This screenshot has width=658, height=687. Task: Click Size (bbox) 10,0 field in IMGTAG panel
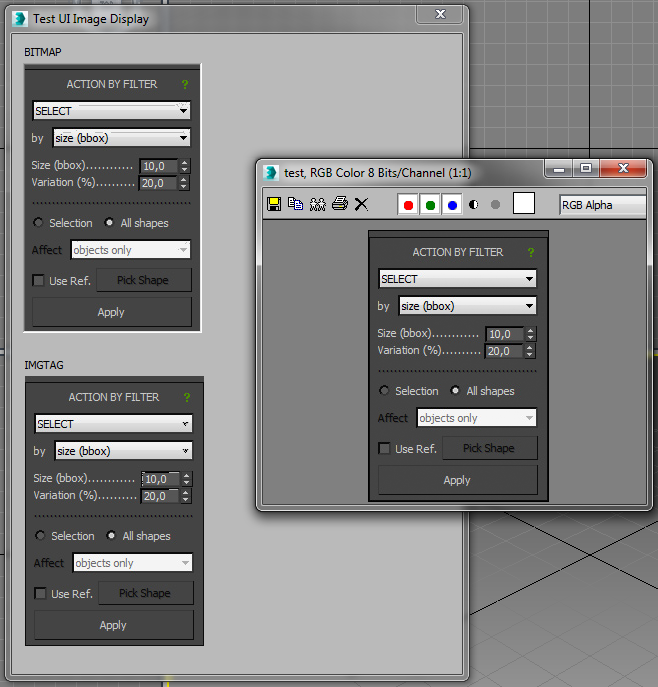(x=160, y=479)
